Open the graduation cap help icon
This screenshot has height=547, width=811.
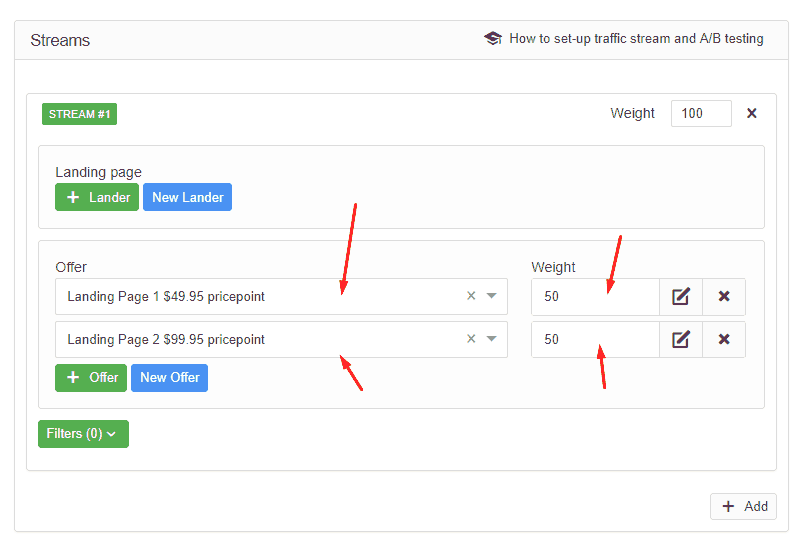493,38
